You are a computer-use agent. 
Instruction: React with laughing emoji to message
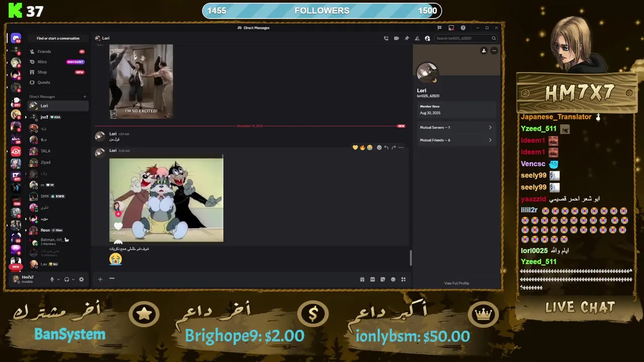(370, 147)
